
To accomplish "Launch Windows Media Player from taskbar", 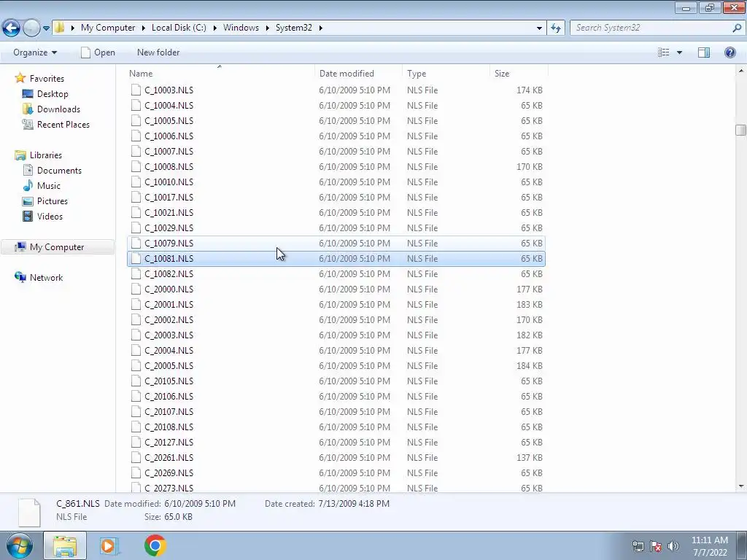I will 109,545.
